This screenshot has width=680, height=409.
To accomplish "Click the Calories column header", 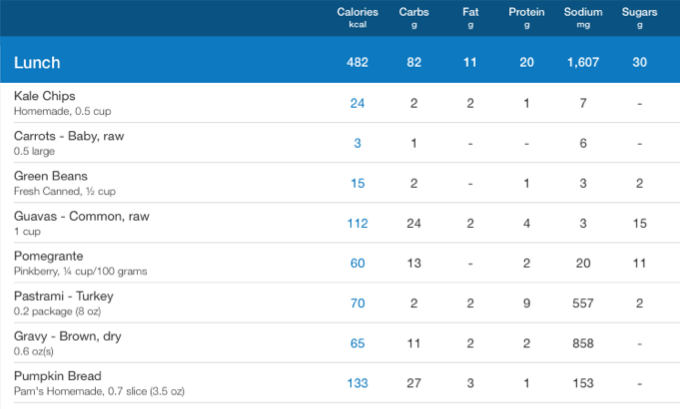I will tap(357, 17).
